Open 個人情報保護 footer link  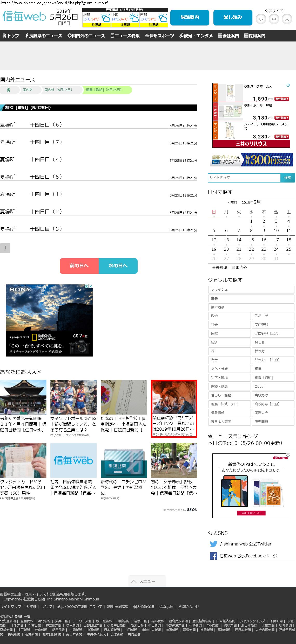(x=144, y=606)
